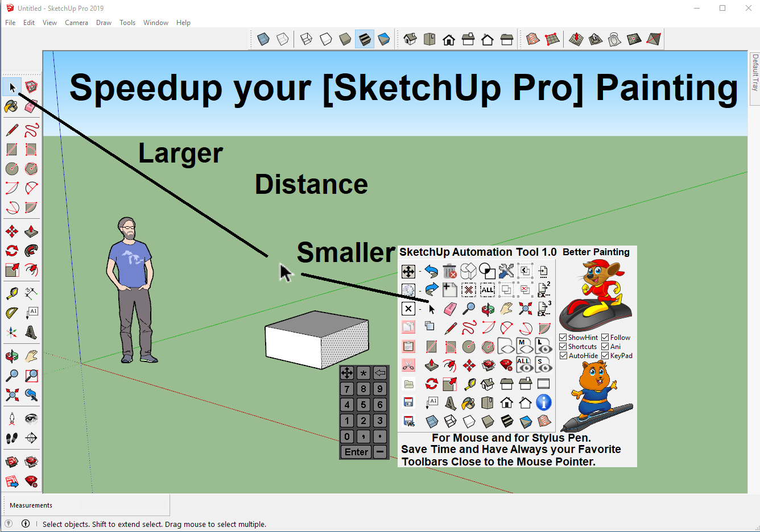Viewport: 760px width, 532px height.
Task: Select the Sandbox Stamp tool
Action: point(596,39)
